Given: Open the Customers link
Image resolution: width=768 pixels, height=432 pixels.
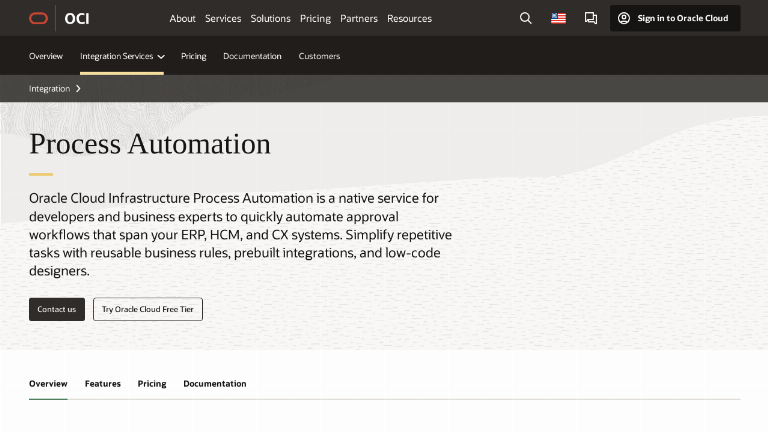Looking at the screenshot, I should [x=319, y=56].
